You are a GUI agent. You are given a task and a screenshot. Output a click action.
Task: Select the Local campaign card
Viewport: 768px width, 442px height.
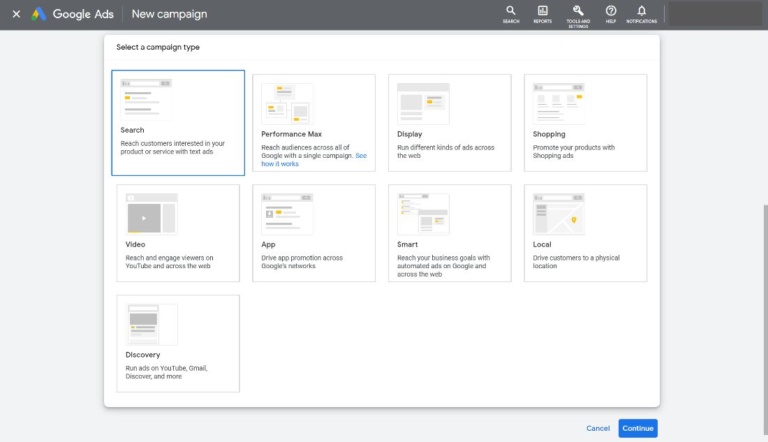coord(585,233)
